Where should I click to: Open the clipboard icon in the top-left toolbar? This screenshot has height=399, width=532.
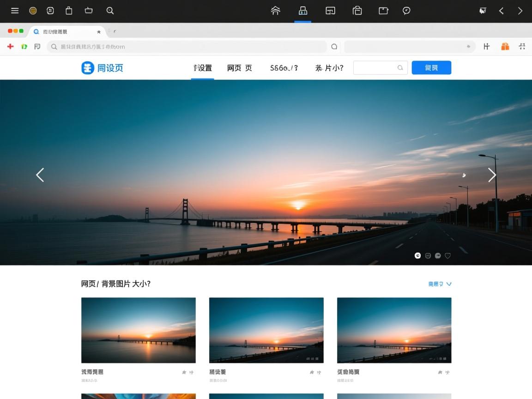[x=69, y=11]
